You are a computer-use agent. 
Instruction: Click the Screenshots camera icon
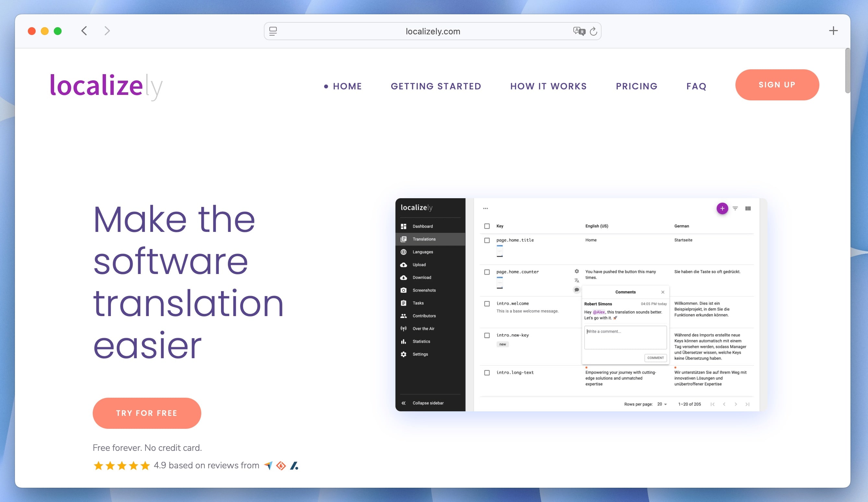pyautogui.click(x=403, y=290)
